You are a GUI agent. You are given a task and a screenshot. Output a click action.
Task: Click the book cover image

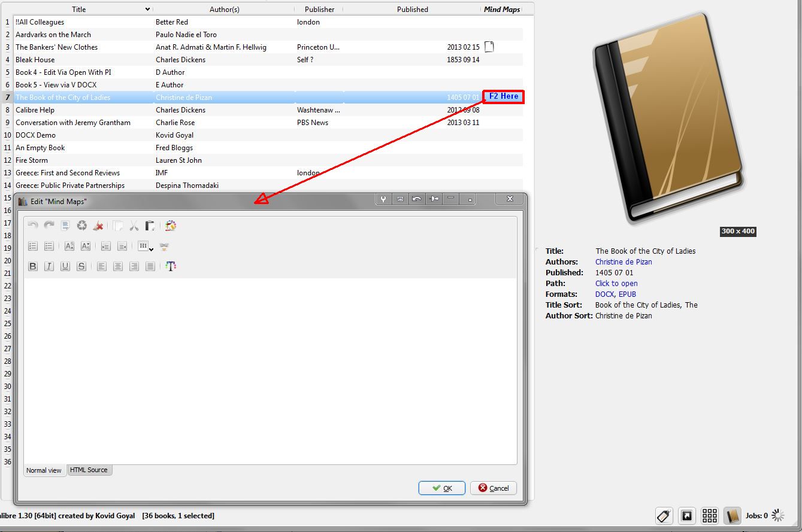[667, 118]
